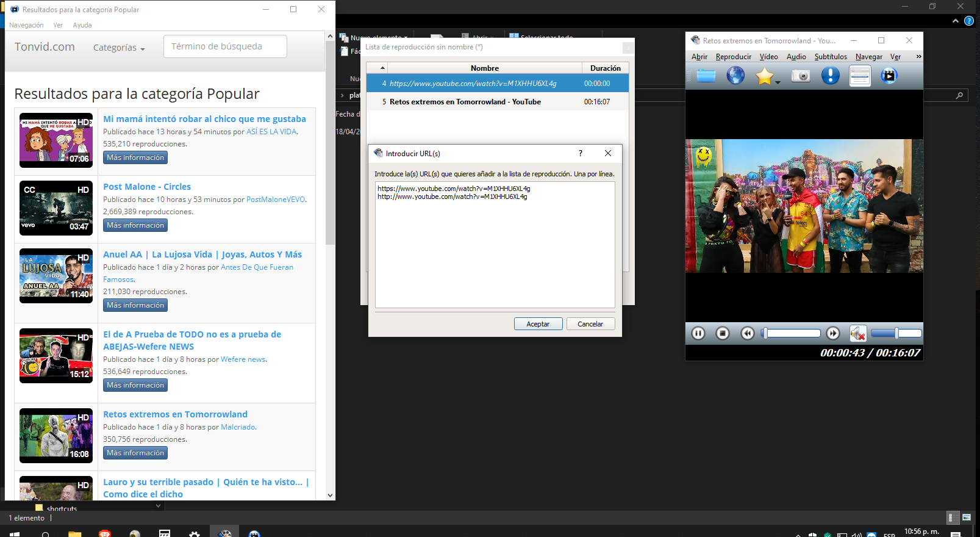
Task: Open El de A Prueba de TODO video link
Action: [x=192, y=341]
